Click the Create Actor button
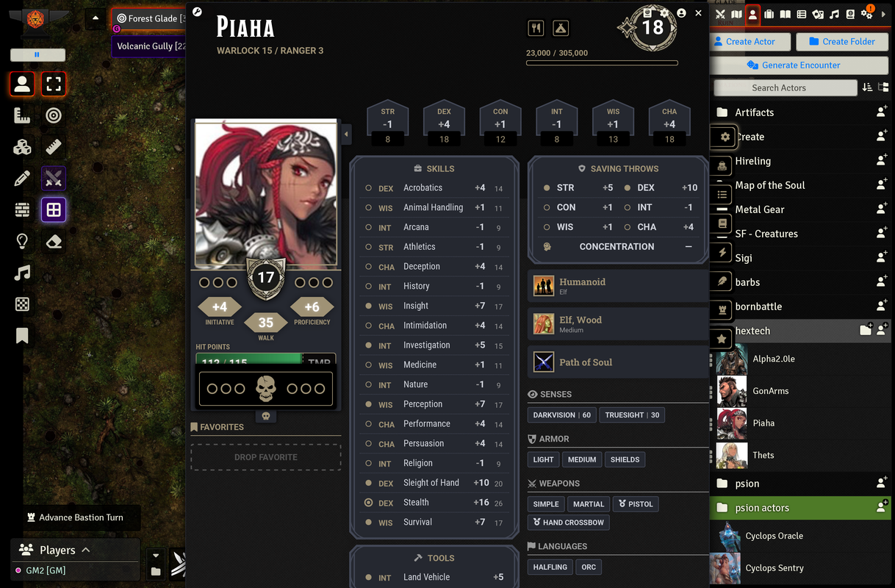 [751, 41]
